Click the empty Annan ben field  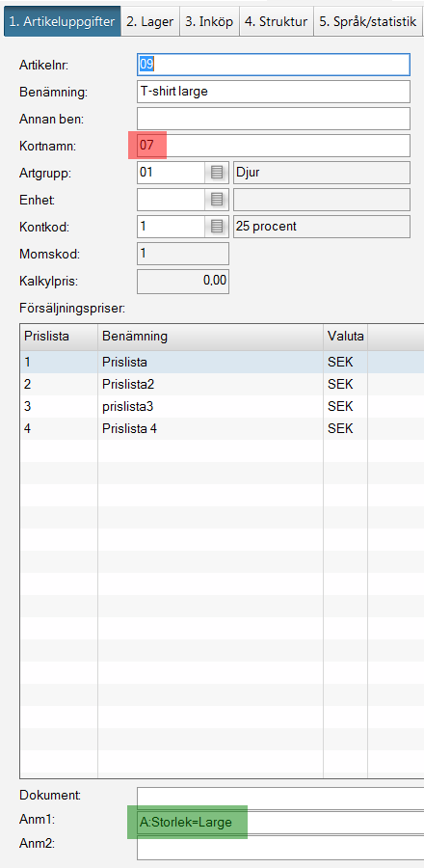[274, 119]
